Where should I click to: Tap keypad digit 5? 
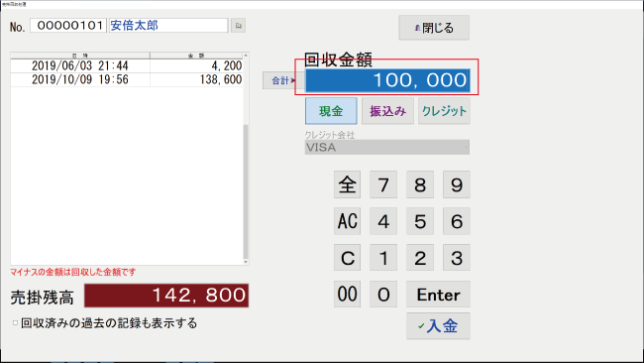click(420, 221)
